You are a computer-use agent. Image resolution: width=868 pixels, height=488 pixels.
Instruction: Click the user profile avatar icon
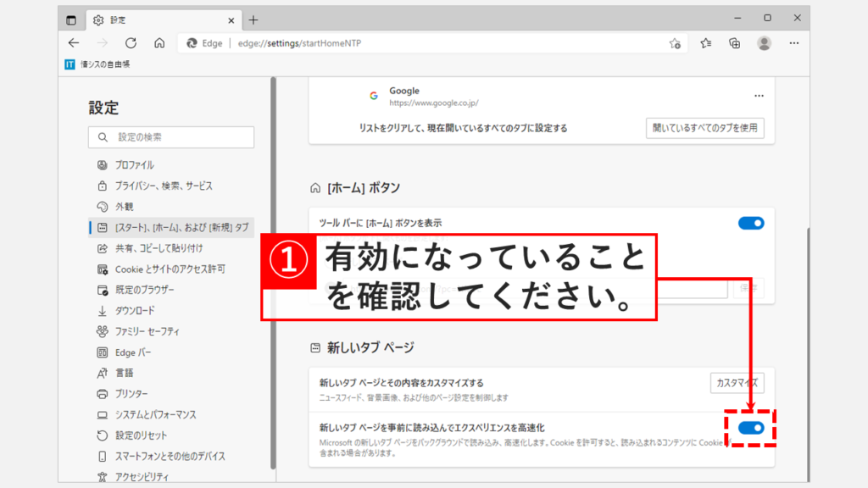click(765, 43)
